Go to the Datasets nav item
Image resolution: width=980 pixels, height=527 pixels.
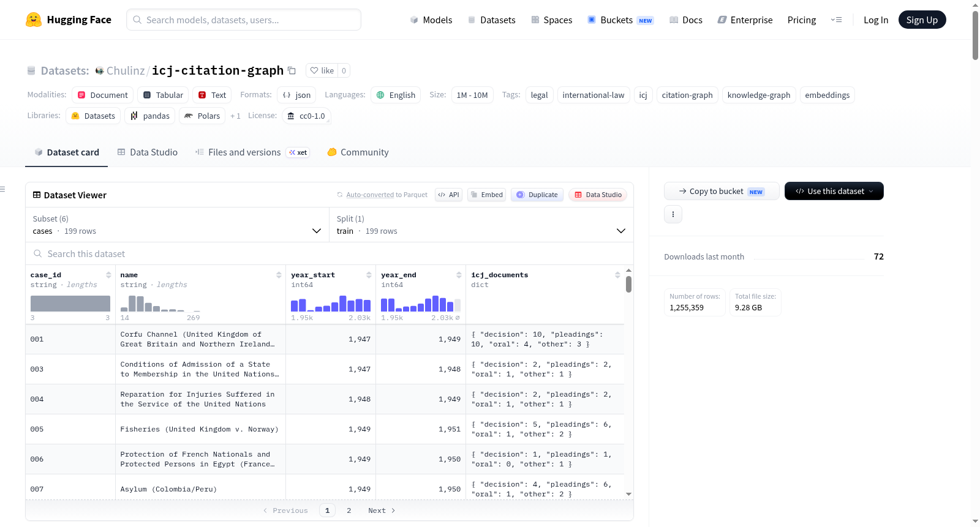pyautogui.click(x=492, y=20)
